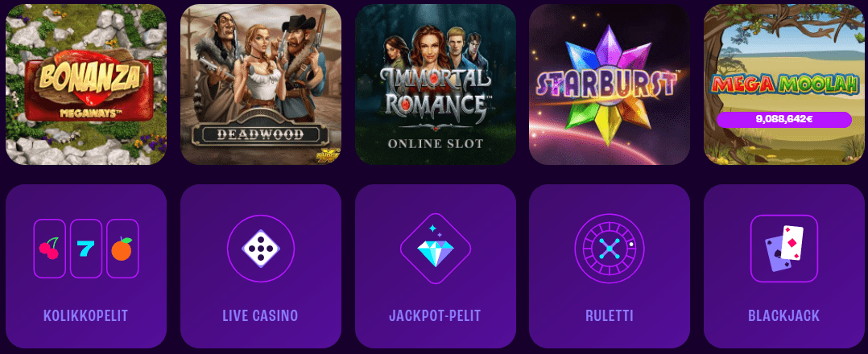Open the Mega Moolah jackpot game
868x354 pixels.
click(x=784, y=84)
